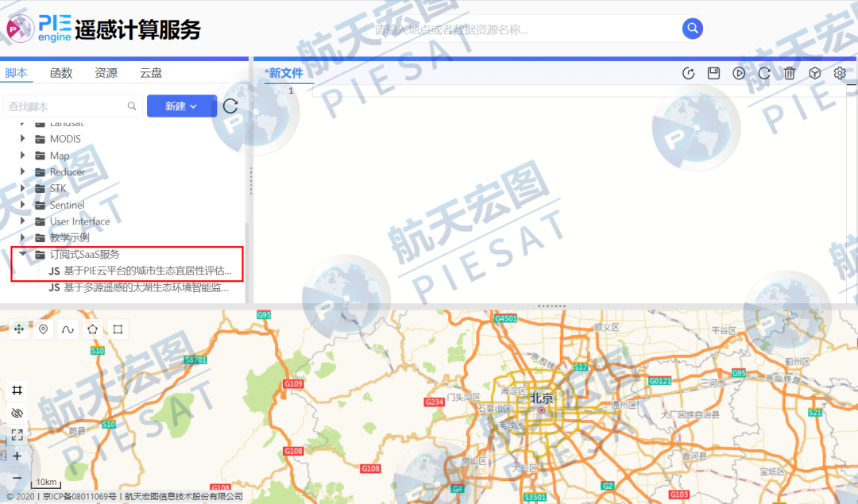
Task: Select the polygon drawing tool on the map
Action: 92,329
